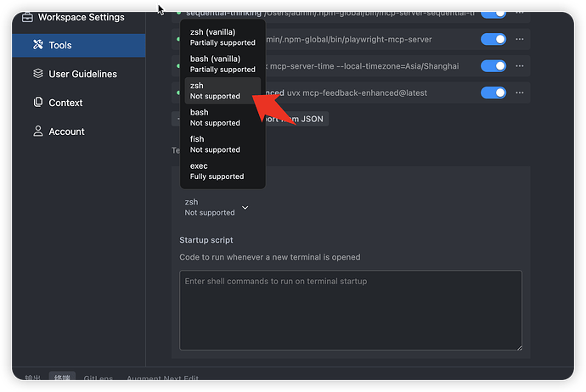The width and height of the screenshot is (586, 392).
Task: Open User Guidelines settings
Action: pyautogui.click(x=78, y=74)
